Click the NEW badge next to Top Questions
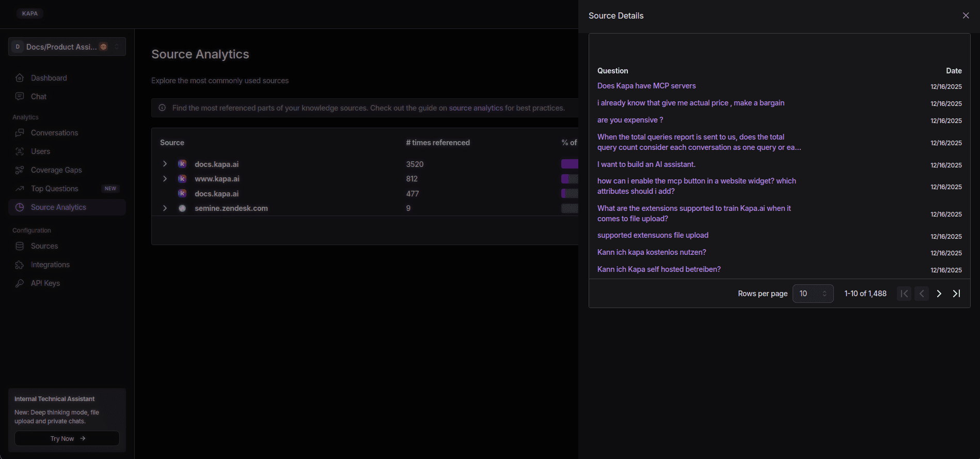Viewport: 980px width, 459px height. 110,189
